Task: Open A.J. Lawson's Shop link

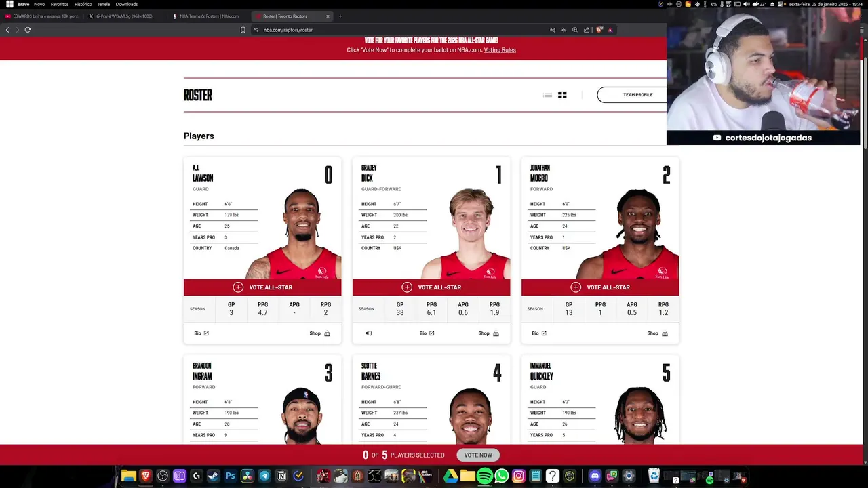Action: [x=320, y=333]
